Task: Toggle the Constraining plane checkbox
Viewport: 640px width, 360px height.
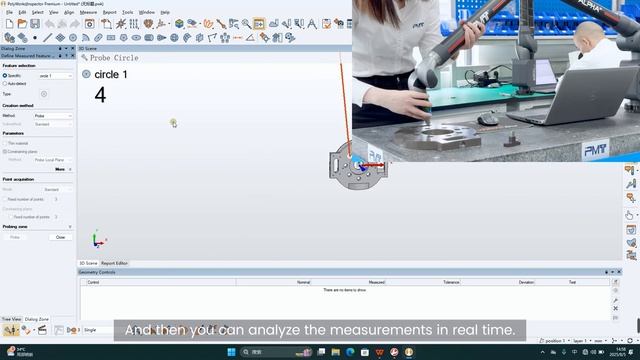Action: pyautogui.click(x=5, y=151)
